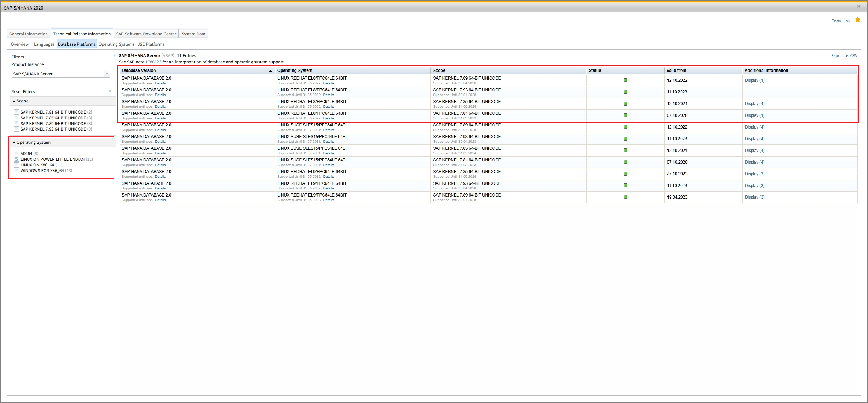Click the favorite star icon

tap(858, 20)
